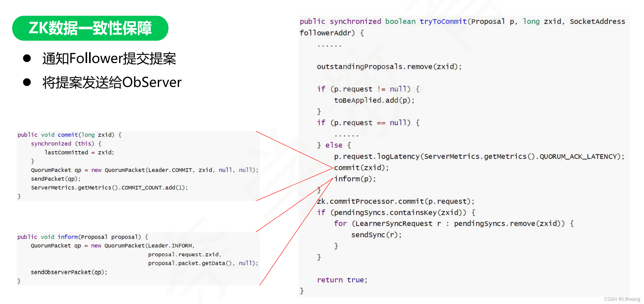
Task: Click the 'new QuorumPacket(Leader.INFORM,' line
Action: click(113, 246)
